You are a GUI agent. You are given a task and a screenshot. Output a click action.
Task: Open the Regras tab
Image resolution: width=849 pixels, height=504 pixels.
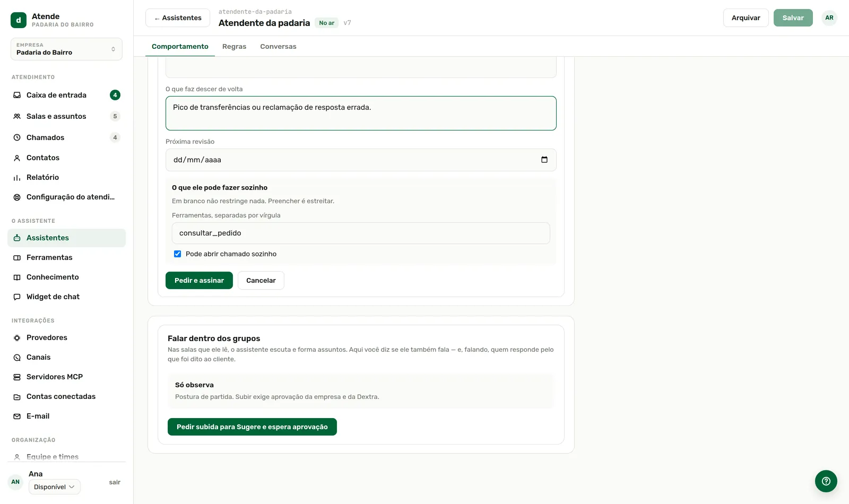pyautogui.click(x=234, y=47)
